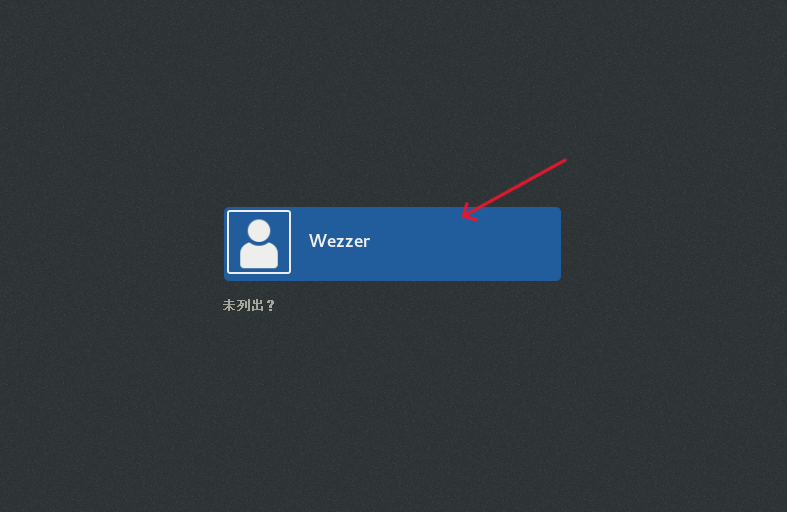This screenshot has width=787, height=512.
Task: Click the Wezzer username text
Action: pyautogui.click(x=339, y=241)
